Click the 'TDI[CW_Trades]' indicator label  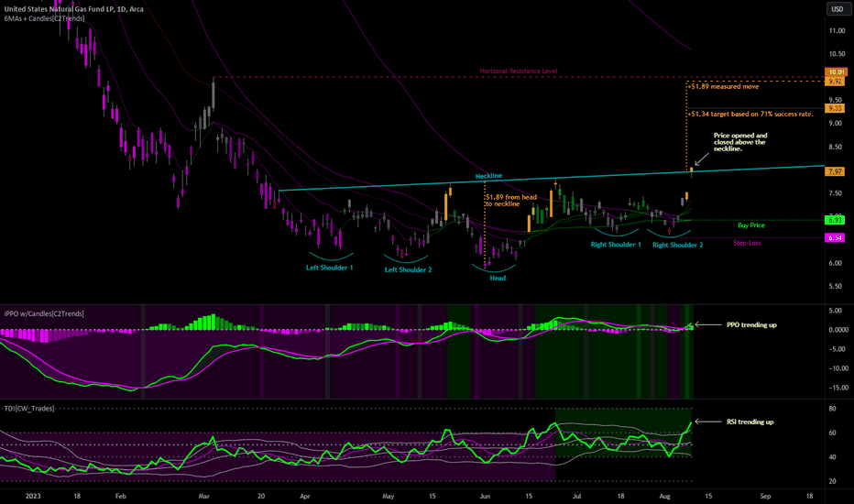tap(29, 408)
